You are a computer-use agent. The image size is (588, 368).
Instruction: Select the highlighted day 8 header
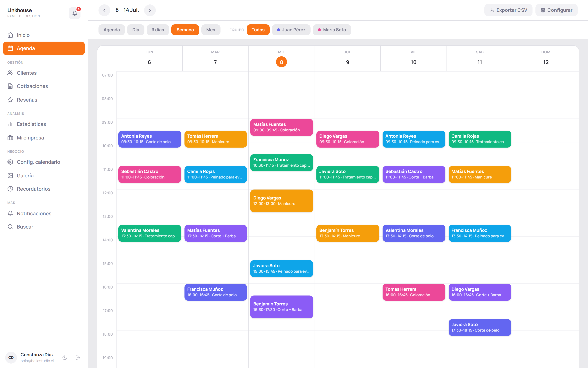click(x=281, y=62)
